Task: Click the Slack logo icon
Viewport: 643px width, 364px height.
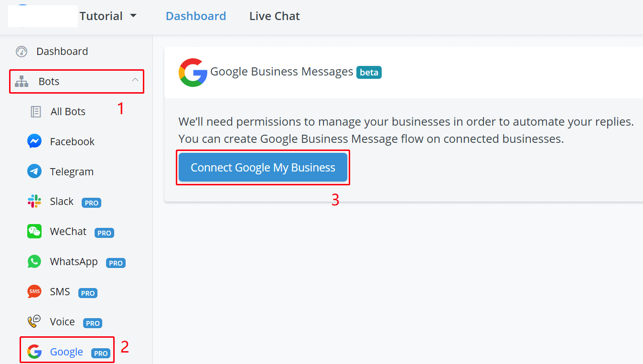Action: 34,202
